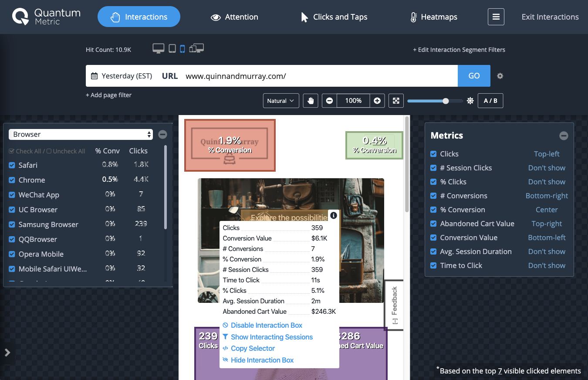Viewport: 588px width, 380px height.
Task: Uncheck the Samsung Browser checkbox
Action: pos(12,224)
